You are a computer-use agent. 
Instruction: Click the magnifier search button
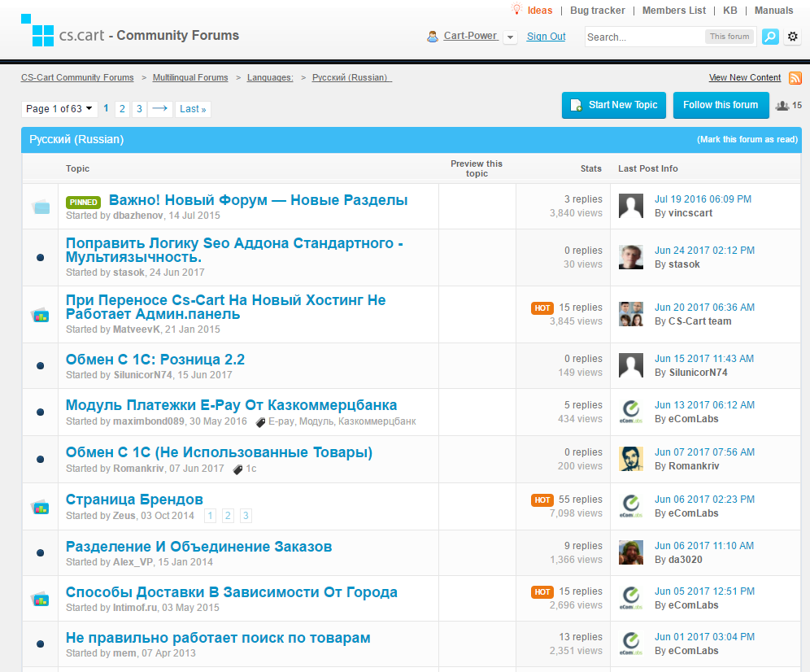point(769,37)
